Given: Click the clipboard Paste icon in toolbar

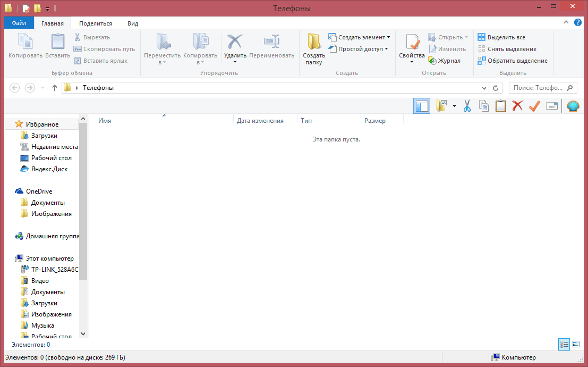Looking at the screenshot, I should tap(500, 106).
